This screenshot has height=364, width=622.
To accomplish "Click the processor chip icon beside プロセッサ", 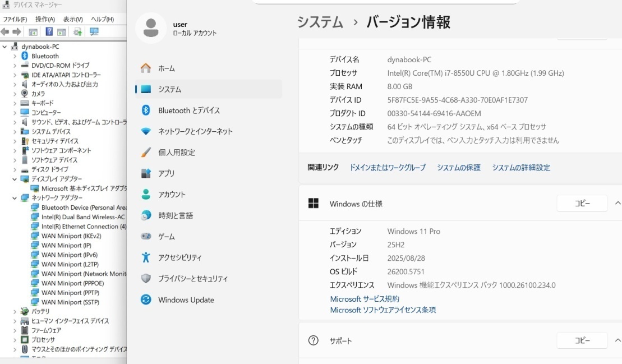I will 25,340.
